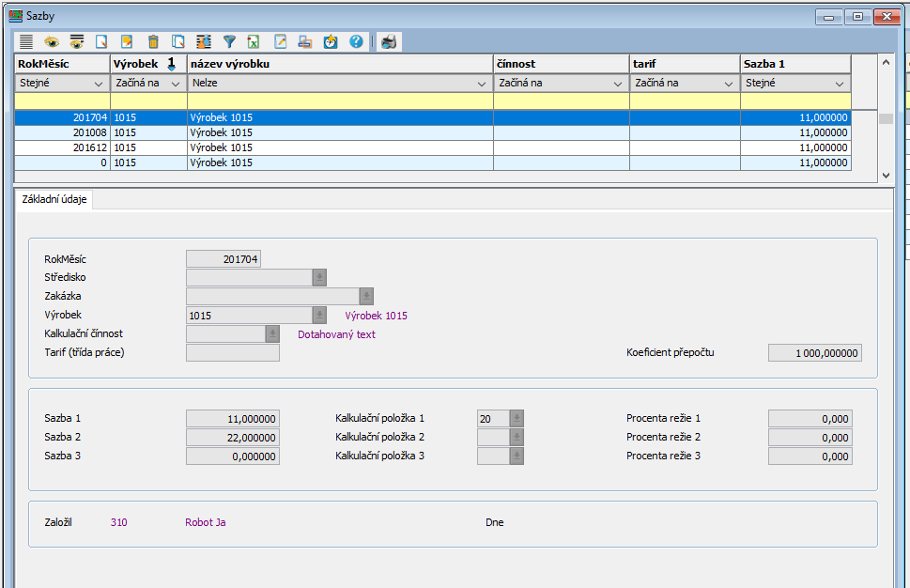
Task: Switch to the Základní údaje tab
Action: (54, 199)
